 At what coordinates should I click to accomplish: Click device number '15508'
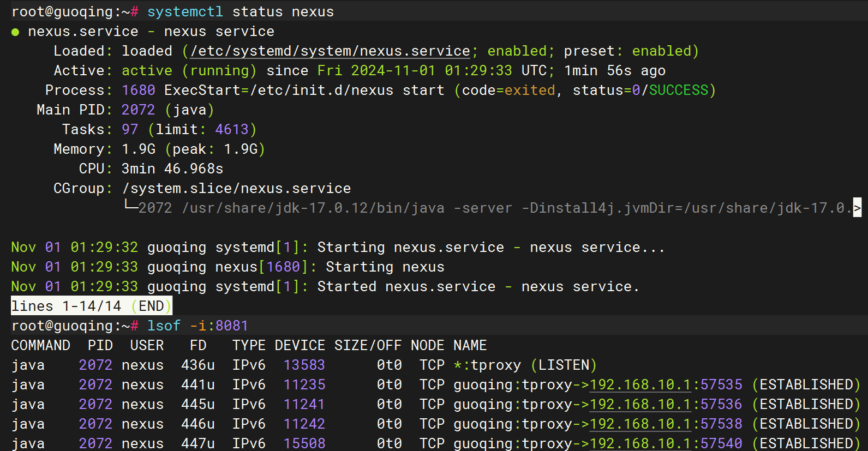click(x=304, y=443)
